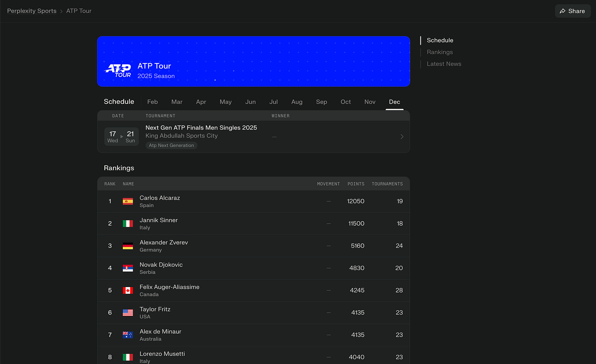The image size is (596, 364).
Task: Click the Australia flag beside Alex de Minaur
Action: tap(128, 335)
